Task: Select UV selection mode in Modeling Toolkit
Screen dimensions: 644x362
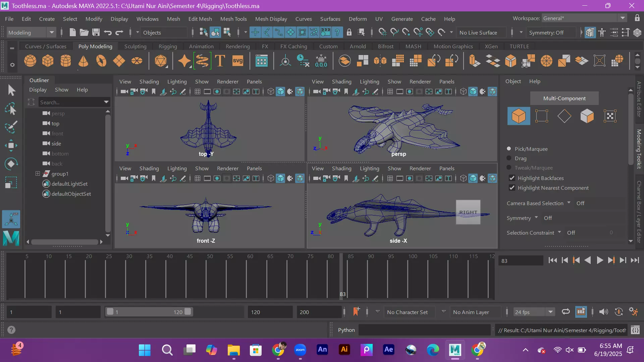Action: pyautogui.click(x=610, y=116)
